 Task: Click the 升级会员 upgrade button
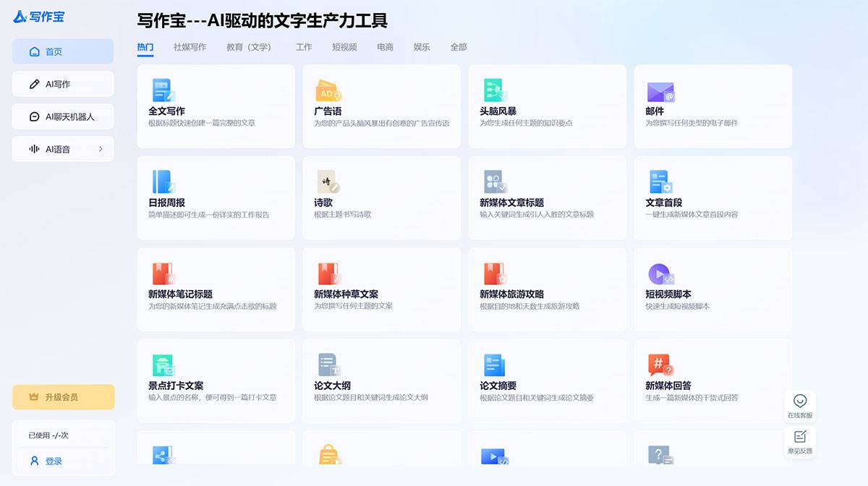click(63, 397)
